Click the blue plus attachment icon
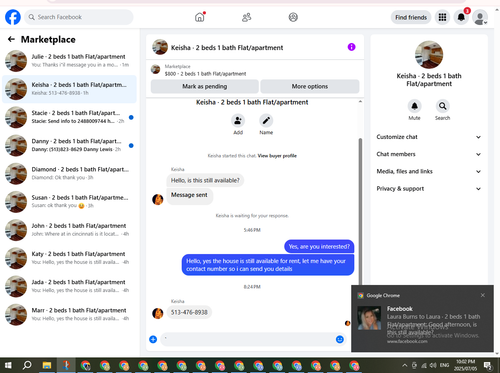This screenshot has height=373, width=500. pyautogui.click(x=153, y=339)
